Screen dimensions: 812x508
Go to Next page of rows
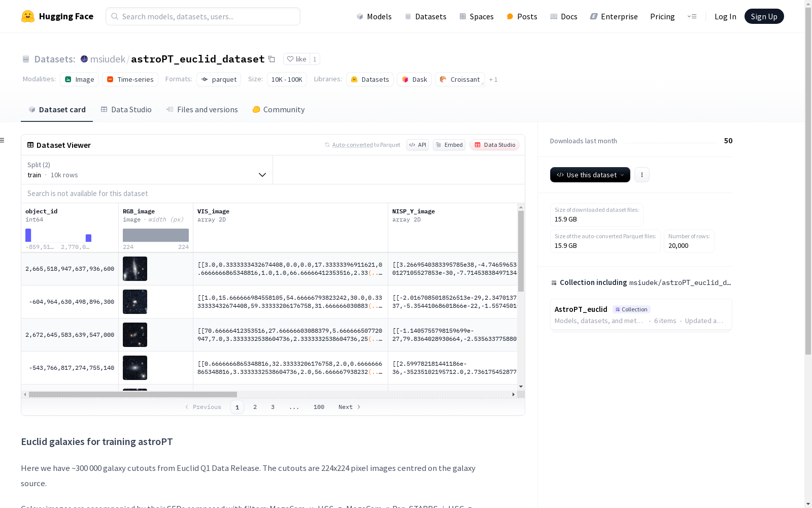tap(350, 407)
